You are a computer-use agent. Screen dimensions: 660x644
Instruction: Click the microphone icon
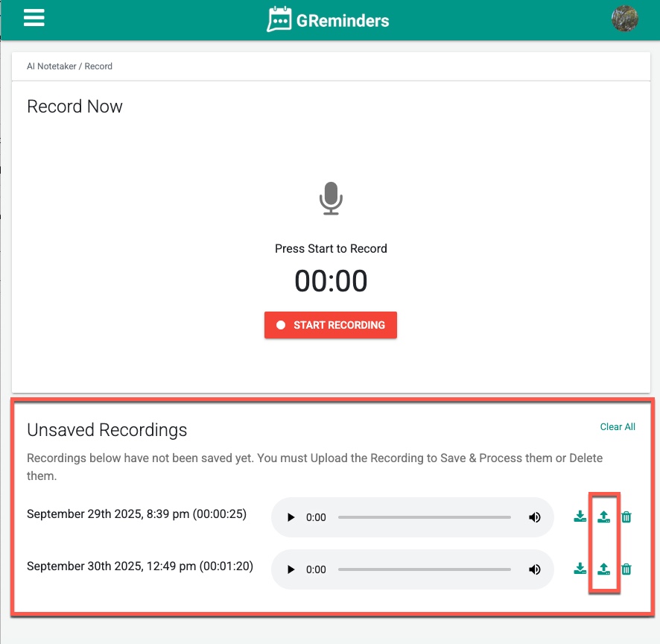pos(331,199)
